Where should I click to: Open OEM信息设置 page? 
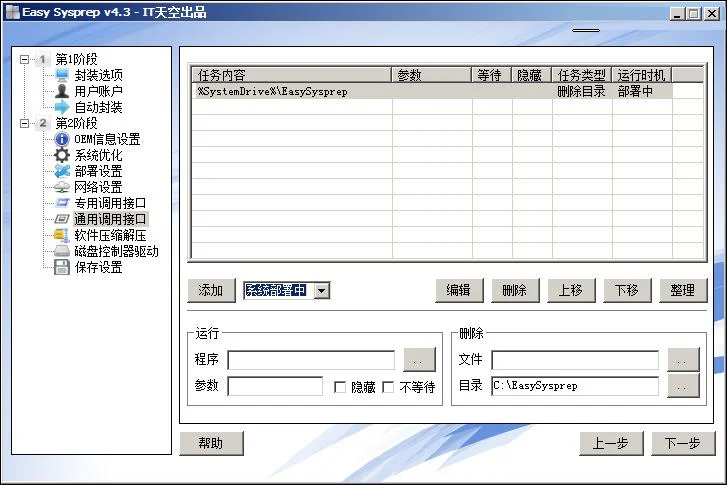[107, 139]
